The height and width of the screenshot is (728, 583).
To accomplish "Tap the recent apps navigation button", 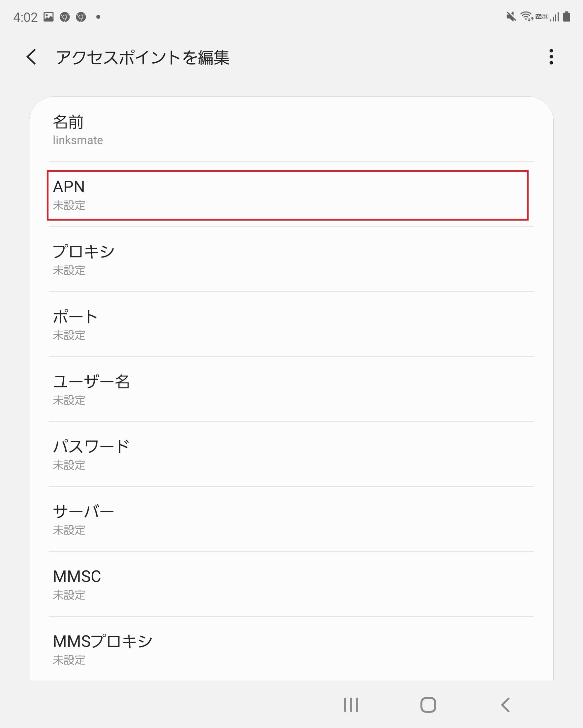I will click(350, 705).
